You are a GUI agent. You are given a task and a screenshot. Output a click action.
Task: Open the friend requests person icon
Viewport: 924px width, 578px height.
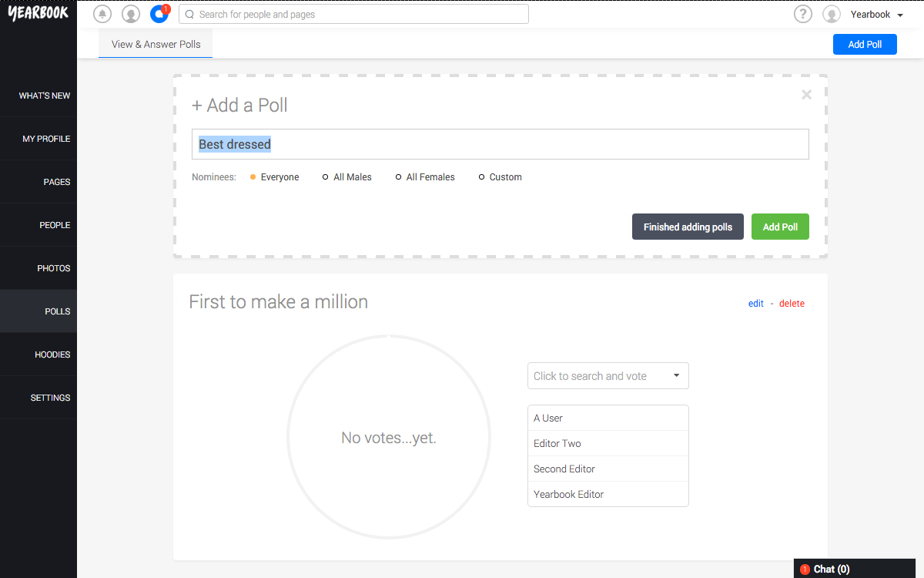tap(131, 14)
